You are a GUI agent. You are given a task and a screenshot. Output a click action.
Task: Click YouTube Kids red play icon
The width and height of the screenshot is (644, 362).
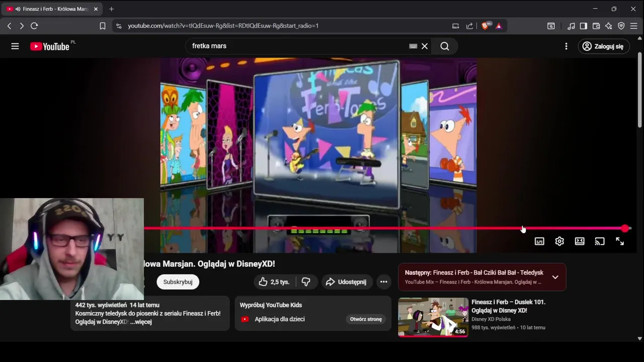245,319
